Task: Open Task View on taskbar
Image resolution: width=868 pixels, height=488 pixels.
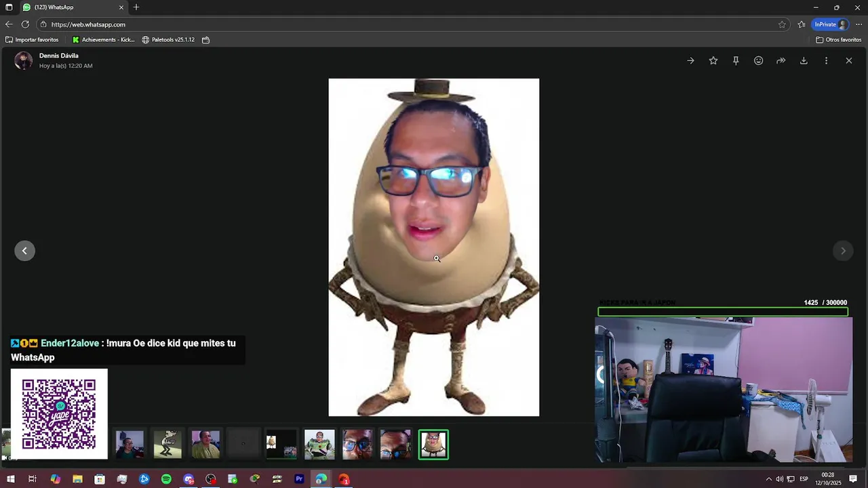Action: (32, 479)
